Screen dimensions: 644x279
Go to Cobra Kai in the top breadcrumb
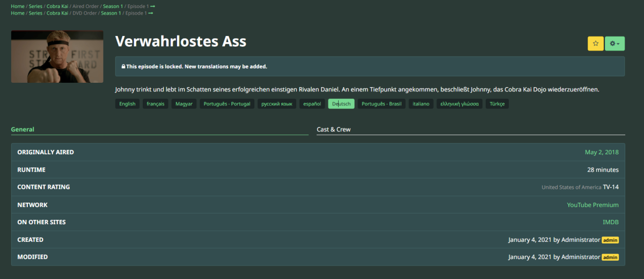click(57, 6)
